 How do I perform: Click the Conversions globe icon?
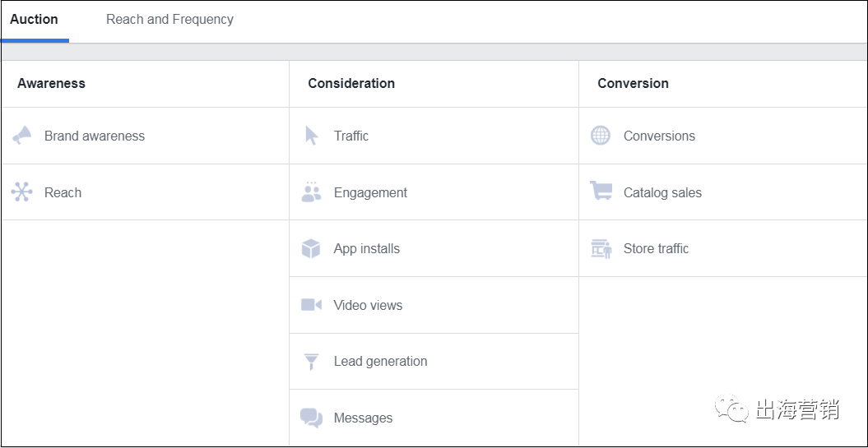tap(601, 136)
